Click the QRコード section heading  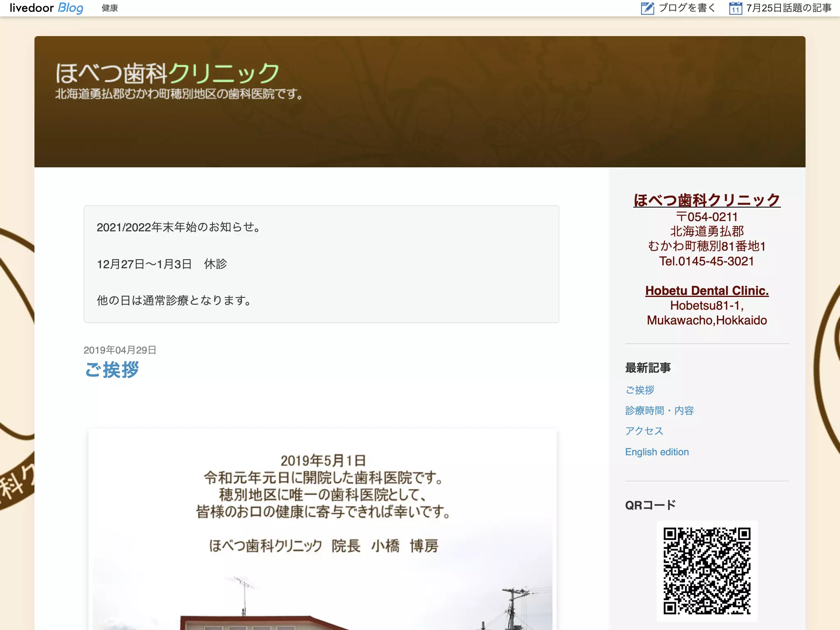(x=651, y=505)
